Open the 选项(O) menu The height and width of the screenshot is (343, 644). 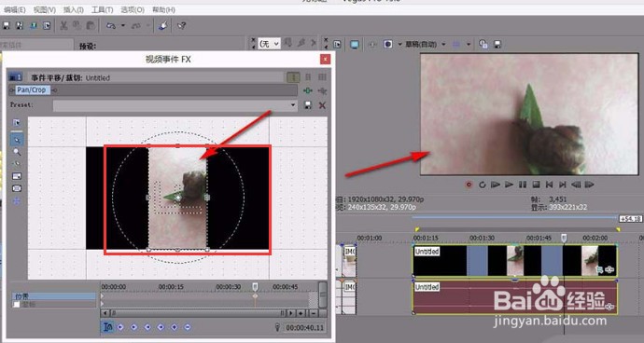click(x=133, y=9)
